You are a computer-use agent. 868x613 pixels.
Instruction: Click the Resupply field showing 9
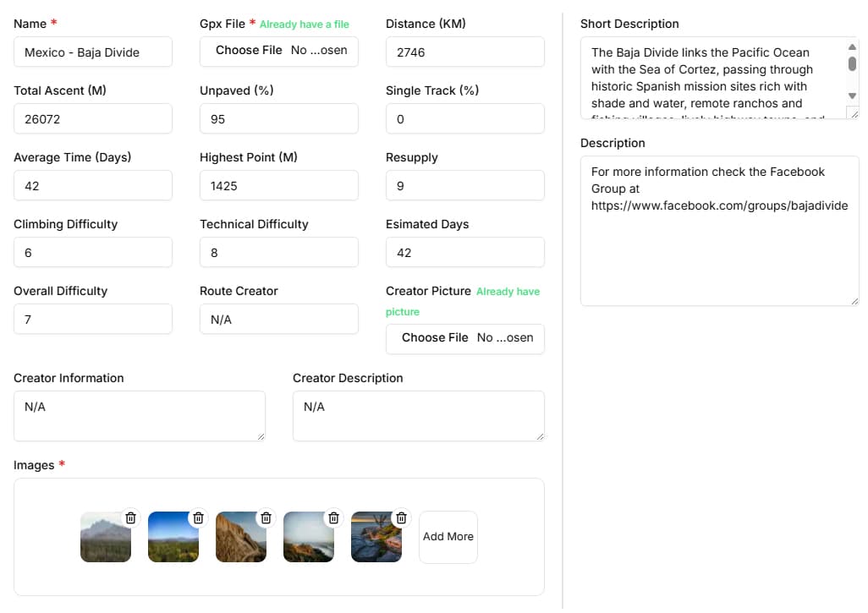click(x=464, y=185)
